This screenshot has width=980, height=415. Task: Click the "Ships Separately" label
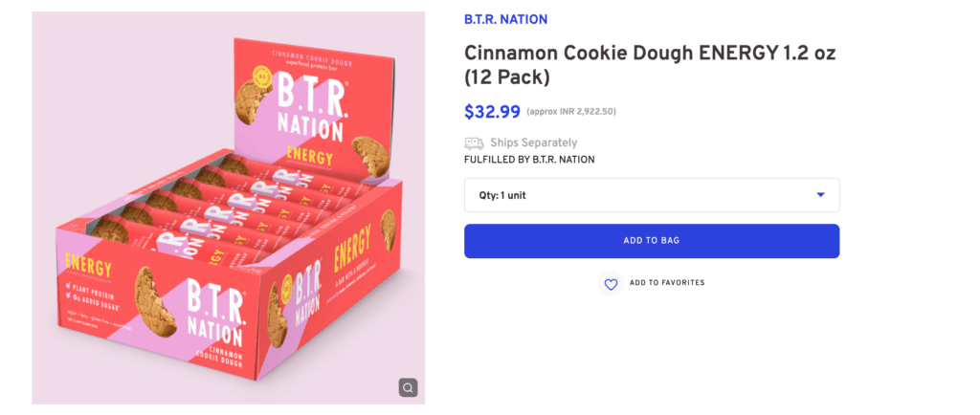pyautogui.click(x=533, y=143)
